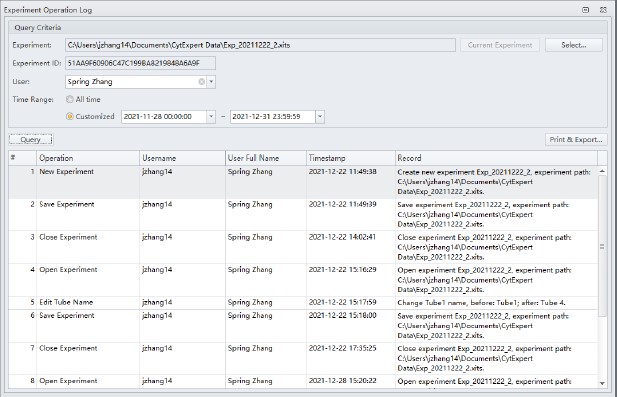The image size is (617, 397).
Task: Click the # column header
Action: 22,158
